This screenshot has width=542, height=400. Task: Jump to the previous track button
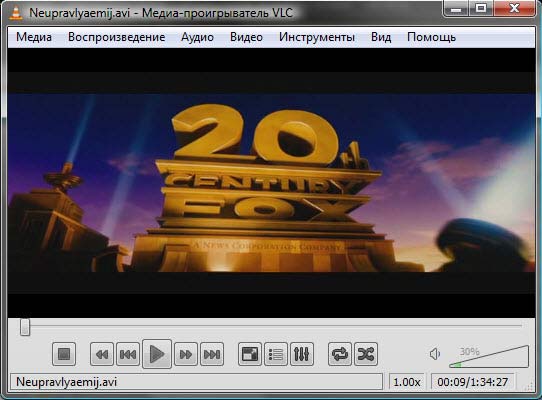pyautogui.click(x=128, y=354)
